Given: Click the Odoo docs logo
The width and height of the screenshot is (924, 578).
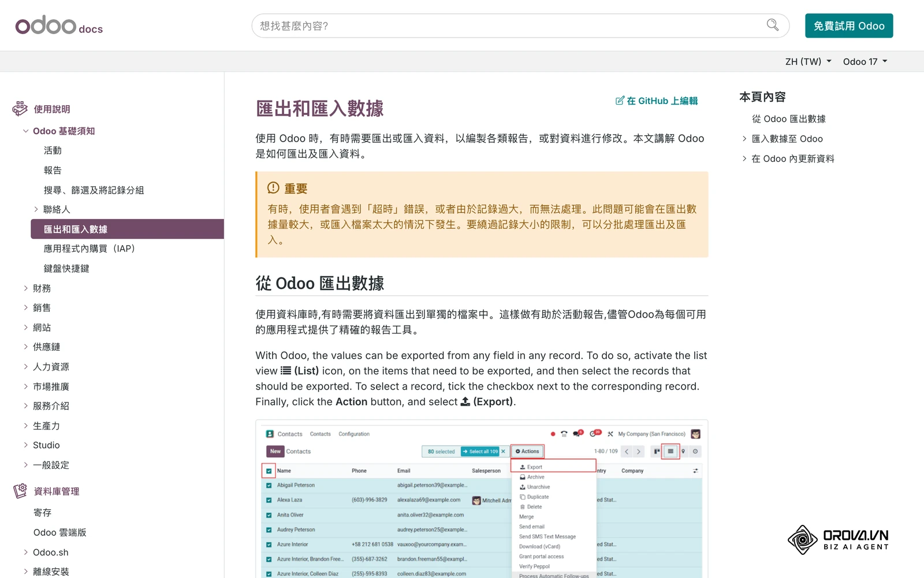Looking at the screenshot, I should [x=59, y=25].
